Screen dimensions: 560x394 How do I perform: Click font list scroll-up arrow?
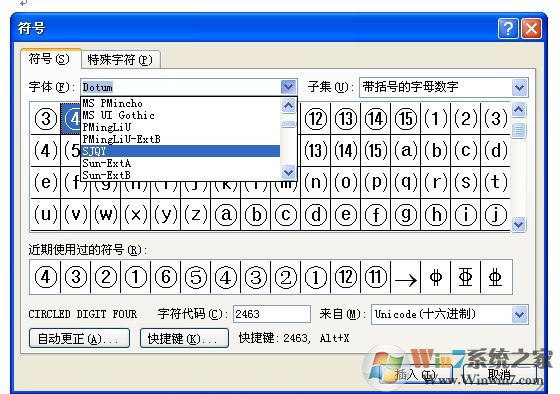coord(288,105)
